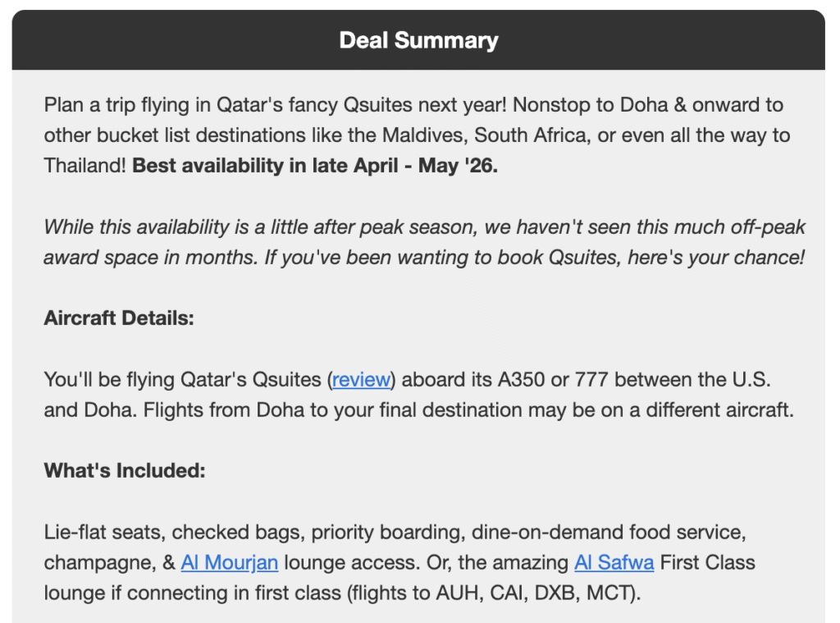This screenshot has width=840, height=623.
Task: Click the italic off-peak award space paragraph
Action: coord(424,242)
